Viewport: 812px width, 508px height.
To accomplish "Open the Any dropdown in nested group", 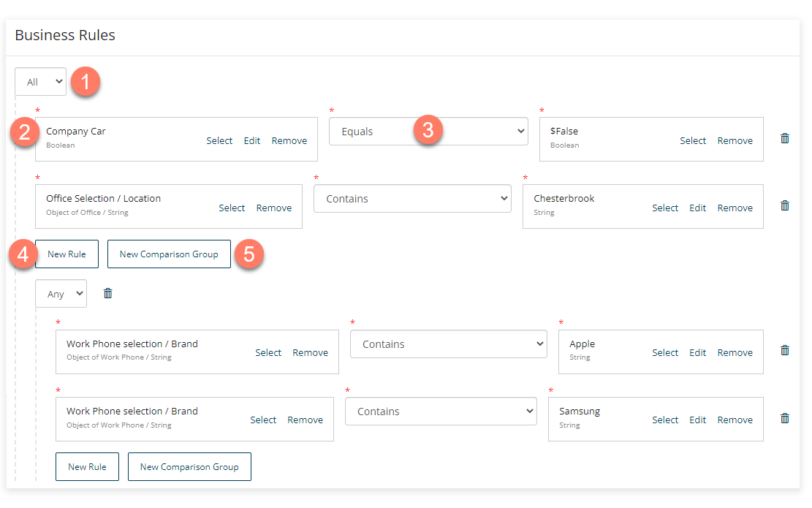I will coord(61,293).
